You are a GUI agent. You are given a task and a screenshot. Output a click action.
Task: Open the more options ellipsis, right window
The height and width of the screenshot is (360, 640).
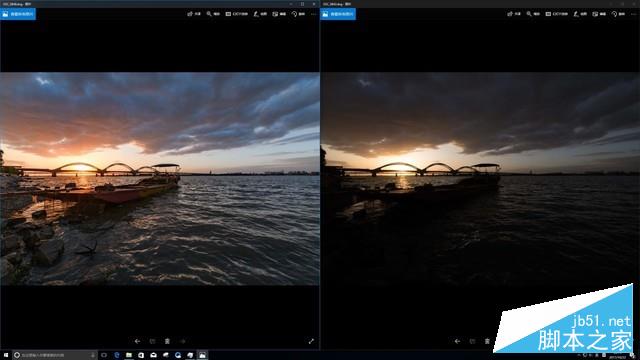click(633, 14)
